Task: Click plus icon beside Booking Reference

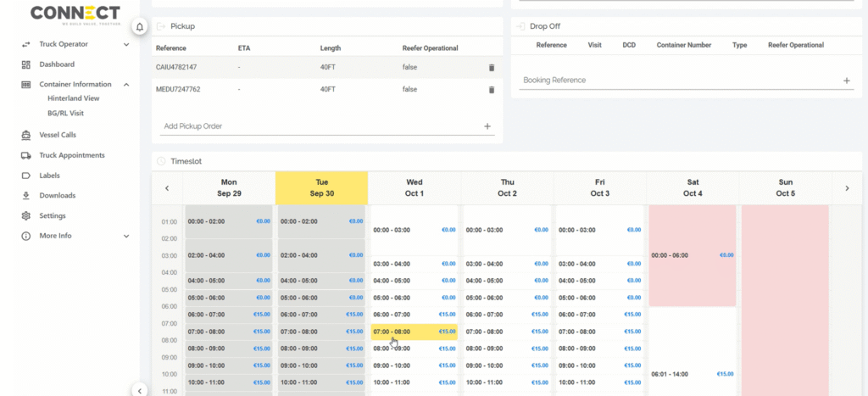Action: pyautogui.click(x=846, y=81)
